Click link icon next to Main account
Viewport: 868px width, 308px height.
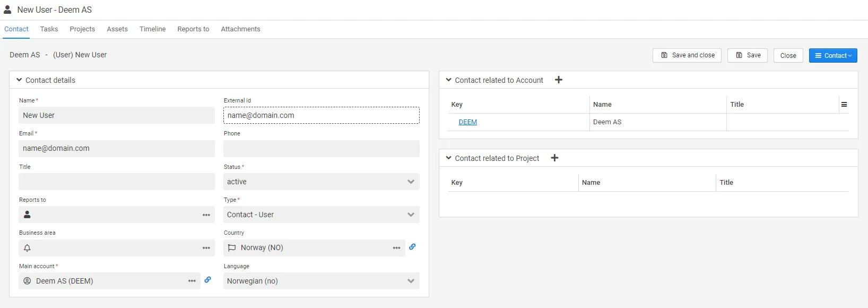[x=208, y=280]
